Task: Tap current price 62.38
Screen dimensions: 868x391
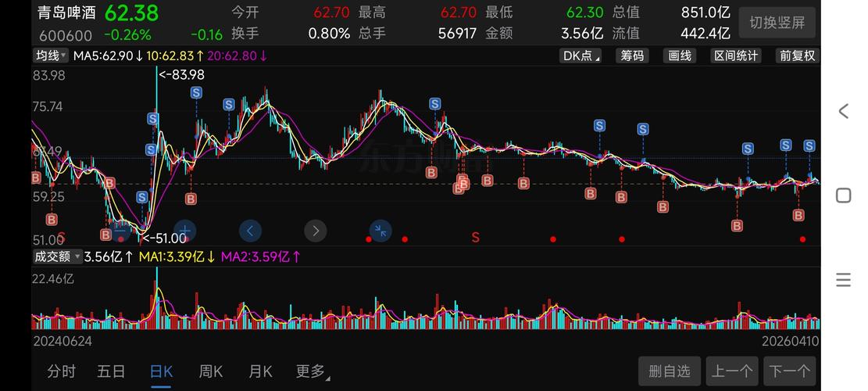Action: pos(132,13)
